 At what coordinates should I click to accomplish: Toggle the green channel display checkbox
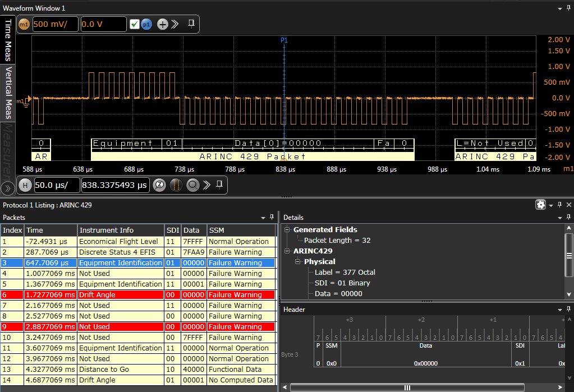coord(135,24)
